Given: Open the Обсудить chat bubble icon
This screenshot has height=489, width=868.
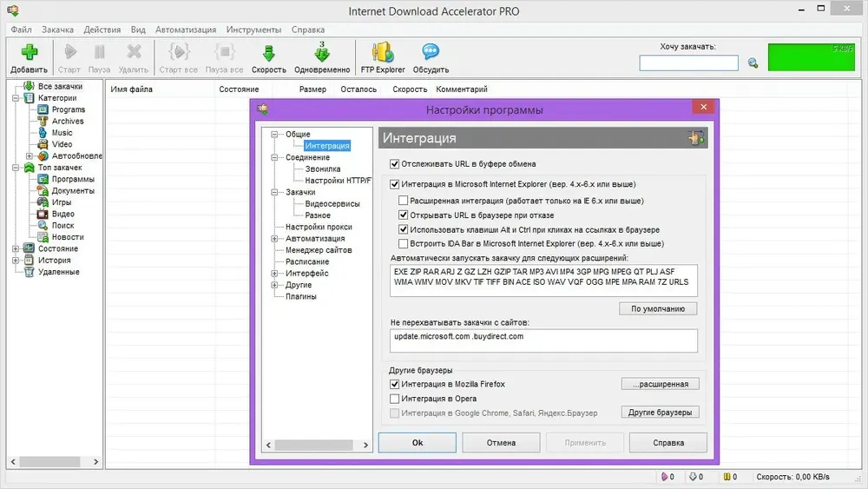Looking at the screenshot, I should click(x=431, y=52).
